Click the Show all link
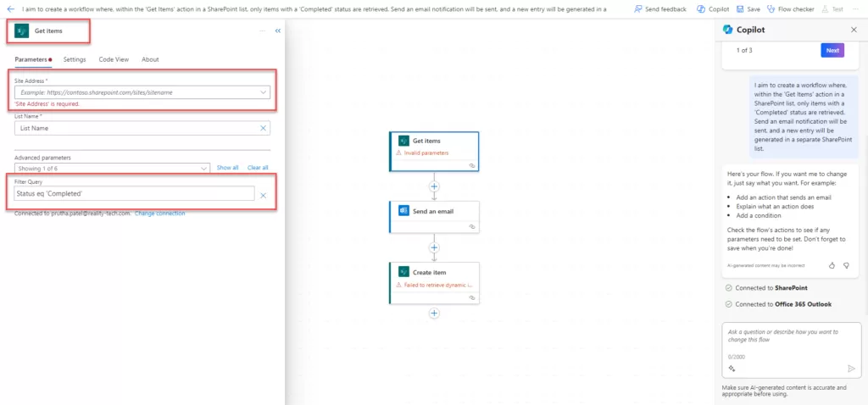The width and height of the screenshot is (868, 405). [x=227, y=168]
